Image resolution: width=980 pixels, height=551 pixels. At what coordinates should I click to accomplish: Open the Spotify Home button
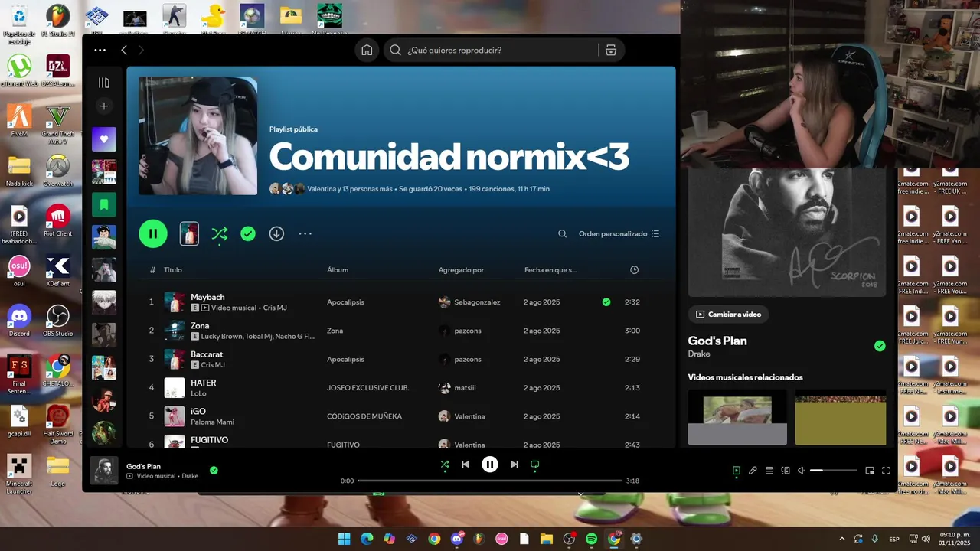(367, 50)
